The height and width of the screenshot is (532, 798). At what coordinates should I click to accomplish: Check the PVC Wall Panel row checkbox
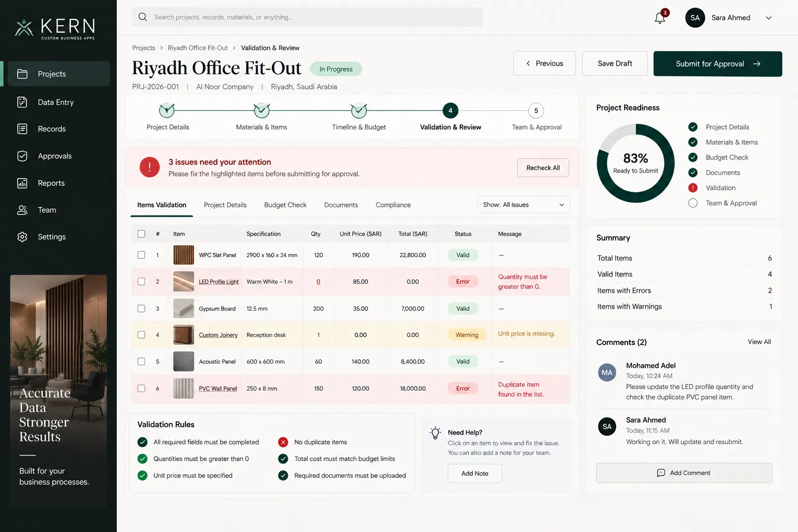(141, 389)
